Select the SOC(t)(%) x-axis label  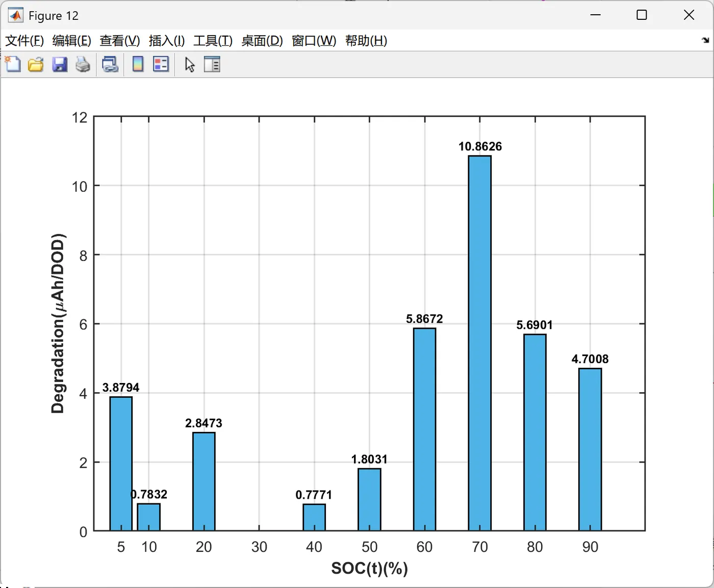370,568
